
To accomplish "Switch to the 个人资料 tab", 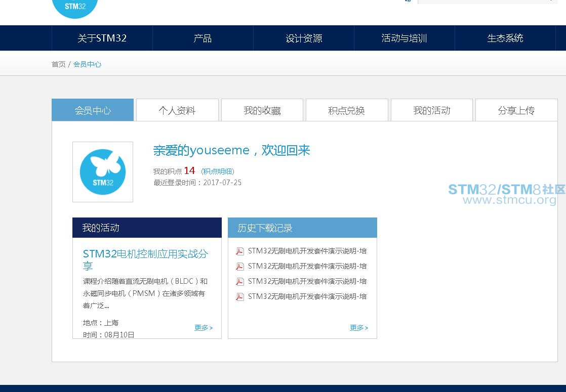I will tap(177, 110).
